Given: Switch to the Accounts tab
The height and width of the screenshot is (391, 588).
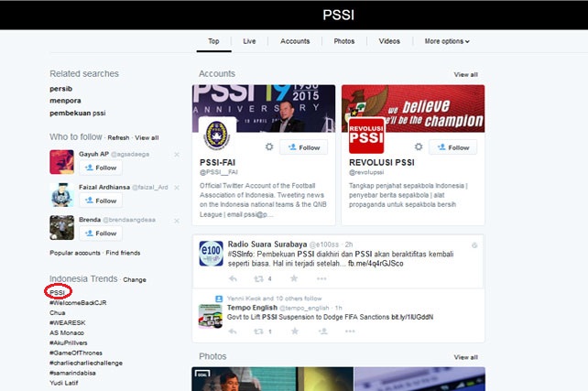Looking at the screenshot, I should click(295, 41).
